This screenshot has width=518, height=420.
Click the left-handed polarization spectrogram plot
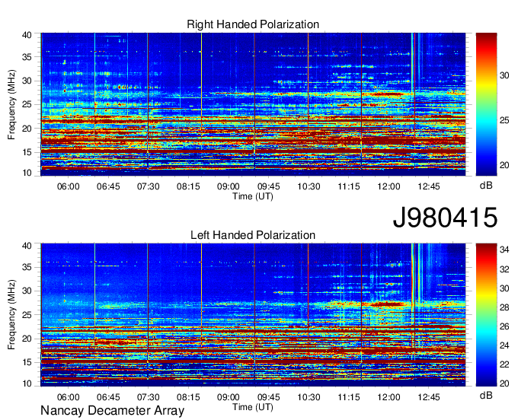tap(253, 315)
